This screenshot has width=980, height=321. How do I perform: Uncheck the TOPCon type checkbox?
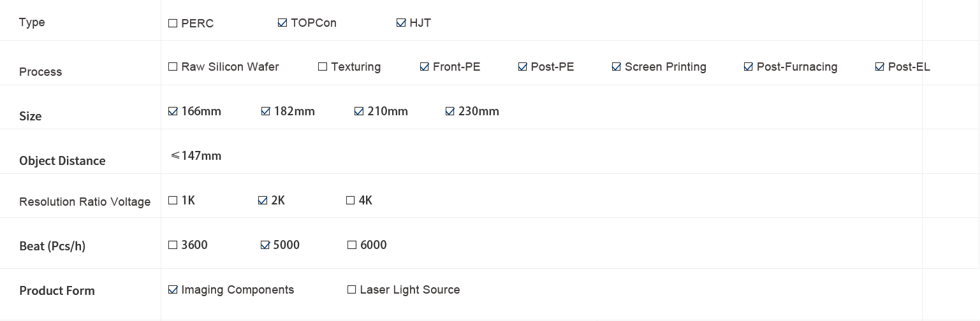(282, 23)
